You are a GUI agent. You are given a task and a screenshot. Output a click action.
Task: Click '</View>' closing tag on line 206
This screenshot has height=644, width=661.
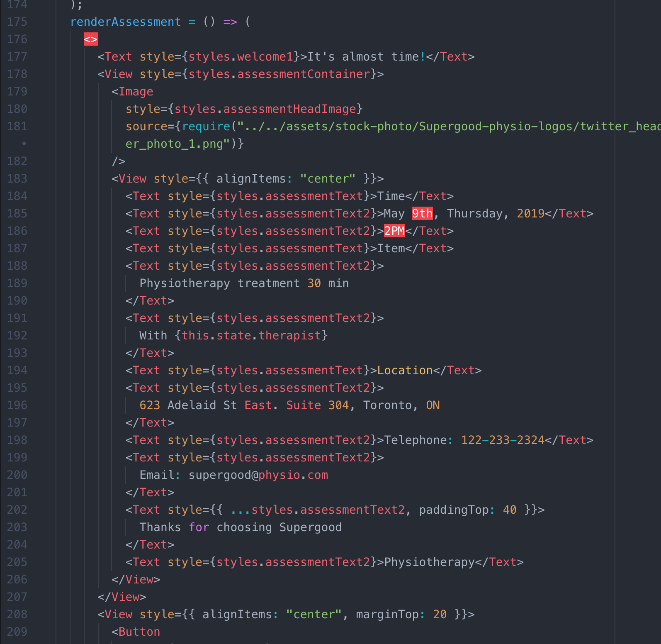[136, 580]
